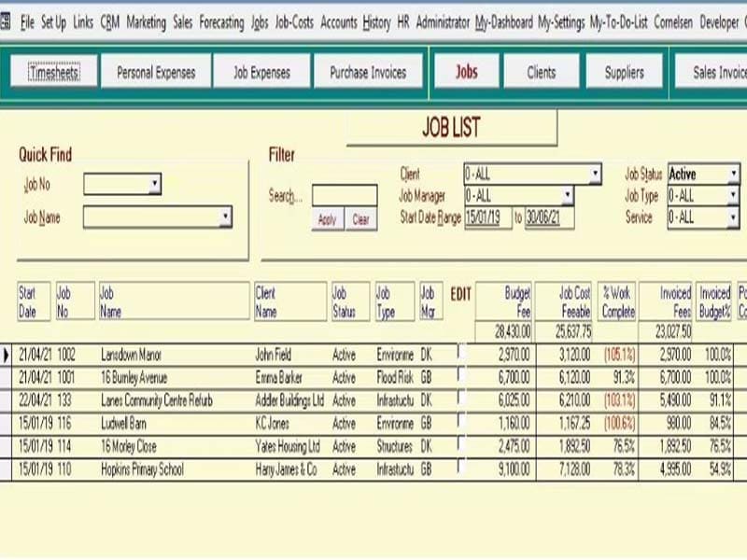Open the Administrator menu
The width and height of the screenshot is (747, 560).
[443, 21]
